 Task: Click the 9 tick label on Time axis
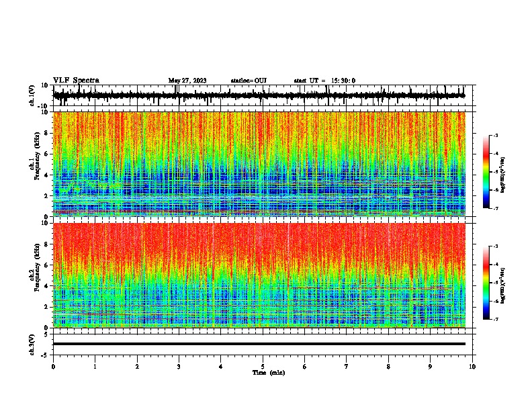pyautogui.click(x=430, y=367)
